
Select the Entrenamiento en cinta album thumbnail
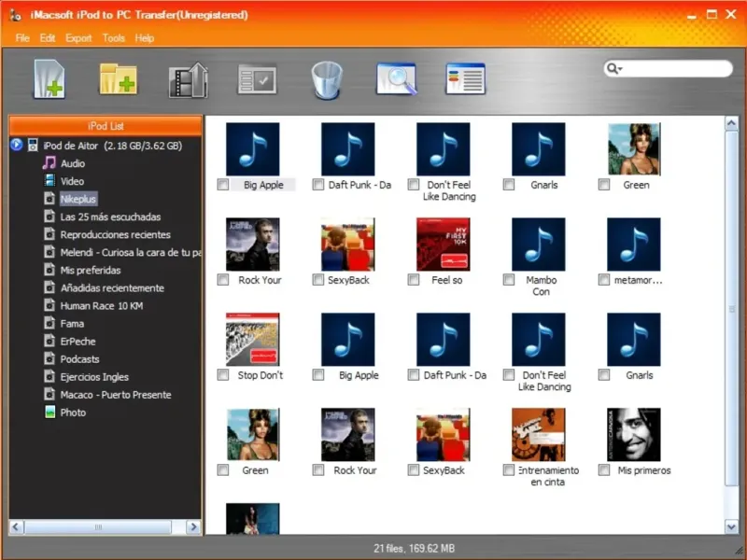[538, 435]
